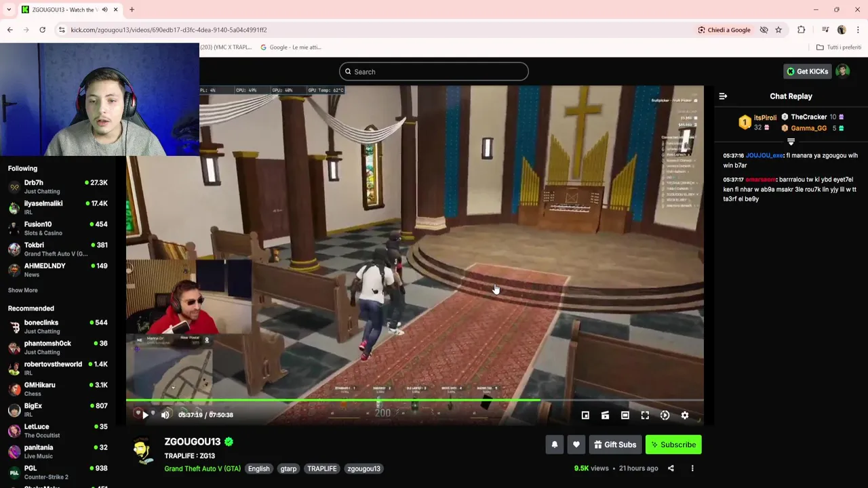Open the three-dot more options menu
The image size is (868, 488).
[x=692, y=468]
